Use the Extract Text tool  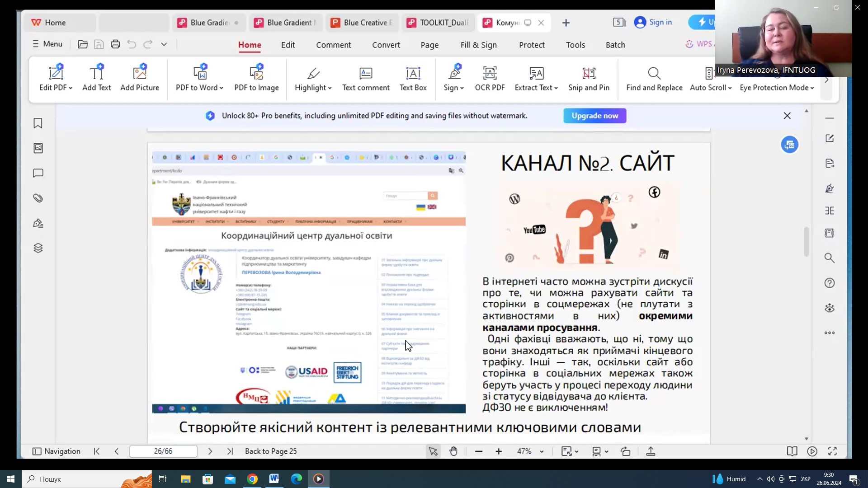click(536, 78)
